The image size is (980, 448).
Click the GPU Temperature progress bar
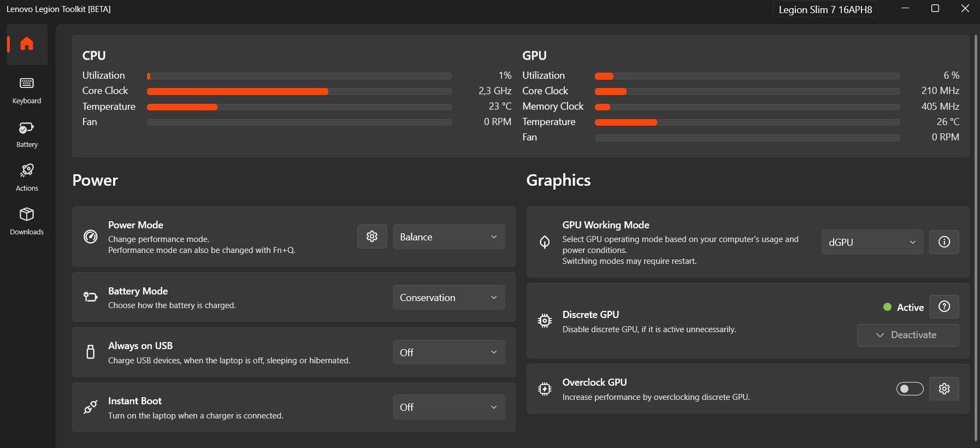coord(747,122)
